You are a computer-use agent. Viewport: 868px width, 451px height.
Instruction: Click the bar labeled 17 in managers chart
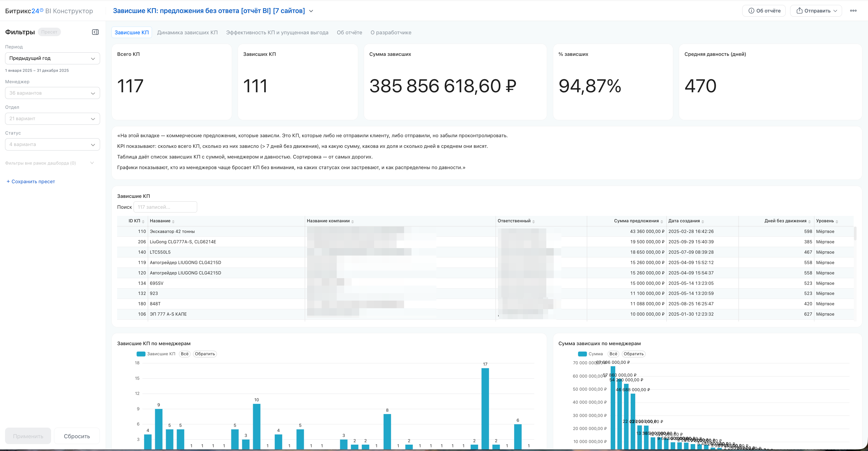point(485,408)
